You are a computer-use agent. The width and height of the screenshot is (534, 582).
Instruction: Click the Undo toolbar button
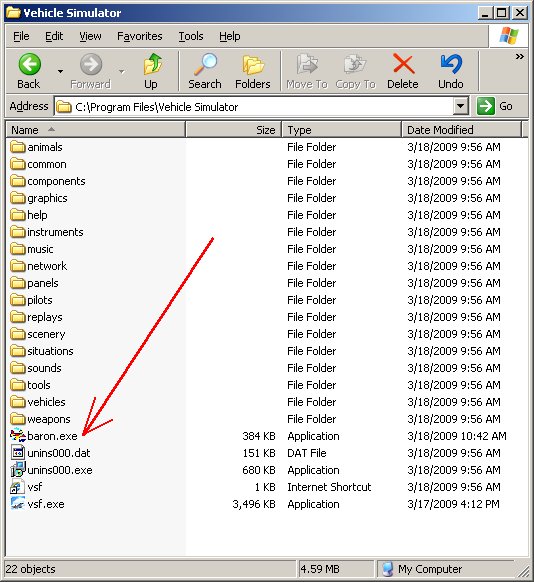[x=451, y=71]
